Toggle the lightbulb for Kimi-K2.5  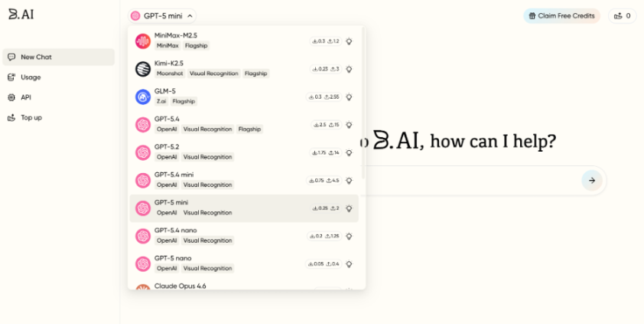point(349,69)
